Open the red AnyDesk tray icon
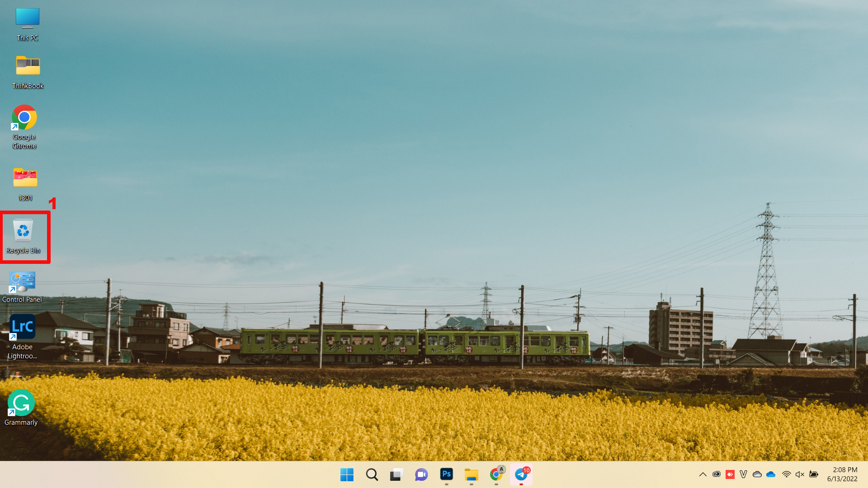This screenshot has height=488, width=868. tap(730, 474)
